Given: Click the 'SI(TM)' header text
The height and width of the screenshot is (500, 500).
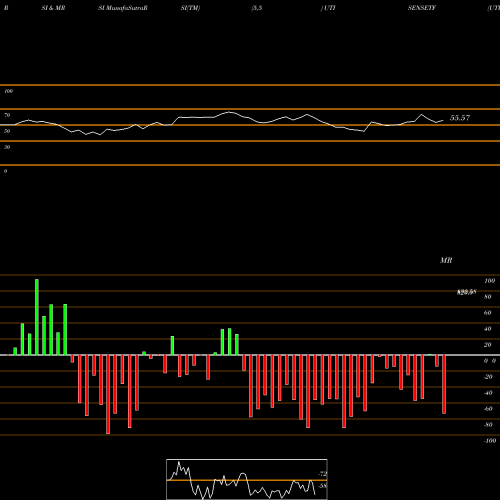Looking at the screenshot, I should tap(190, 8).
